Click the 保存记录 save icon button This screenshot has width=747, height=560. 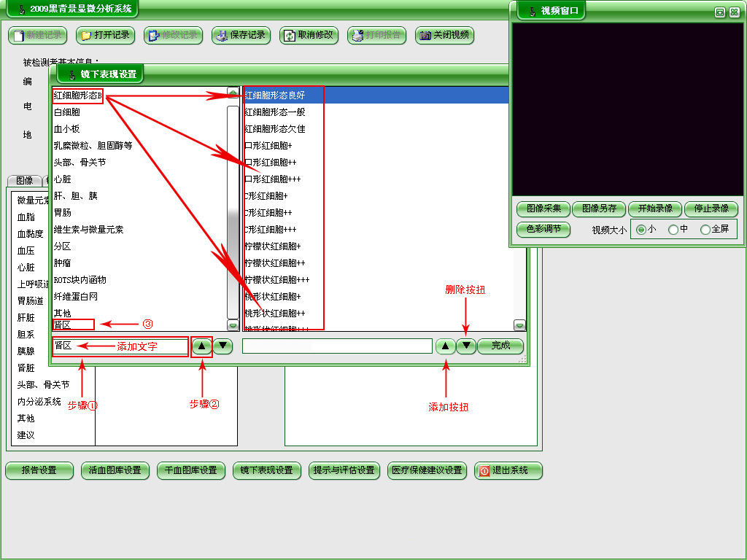pos(240,35)
